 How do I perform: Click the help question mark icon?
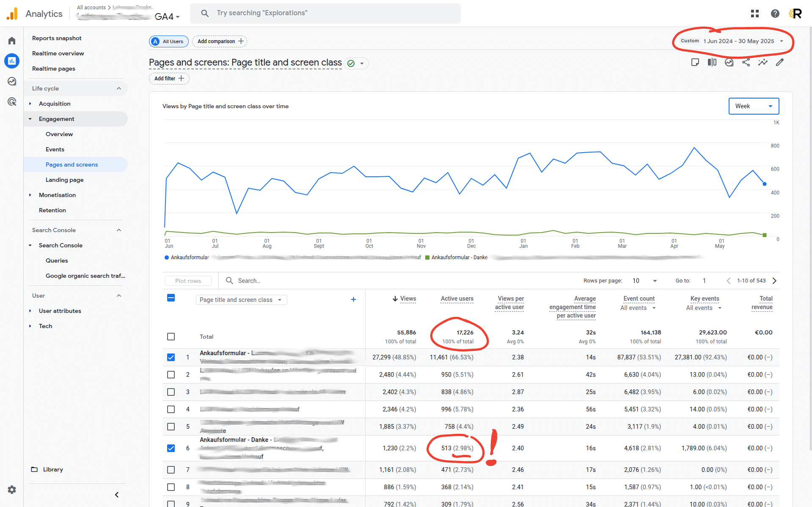point(775,14)
